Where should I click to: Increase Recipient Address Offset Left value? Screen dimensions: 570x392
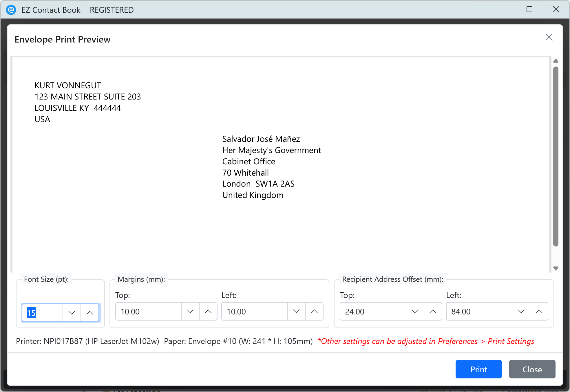point(539,312)
